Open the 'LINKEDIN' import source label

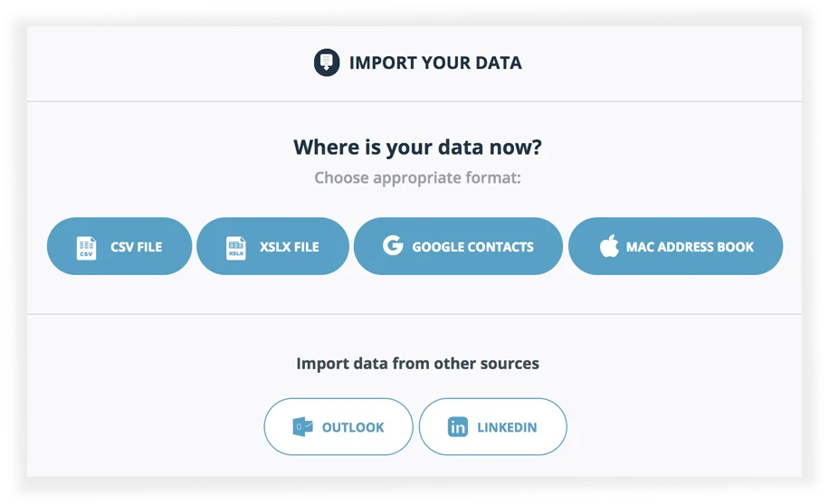507,427
